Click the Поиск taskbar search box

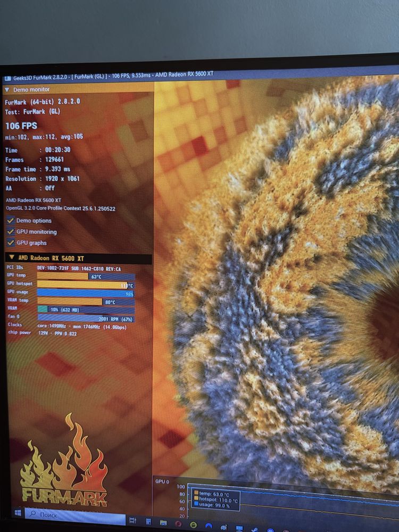tap(75, 516)
